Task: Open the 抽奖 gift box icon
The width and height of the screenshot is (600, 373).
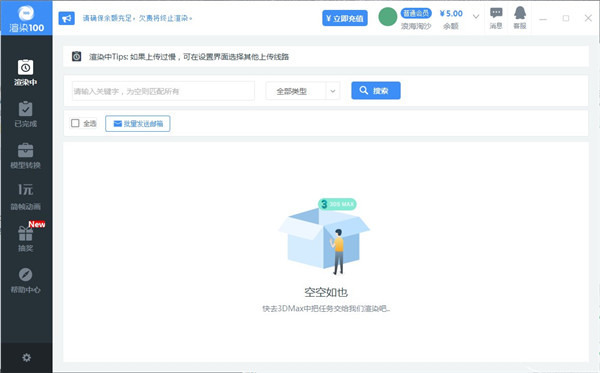Action: (x=26, y=233)
